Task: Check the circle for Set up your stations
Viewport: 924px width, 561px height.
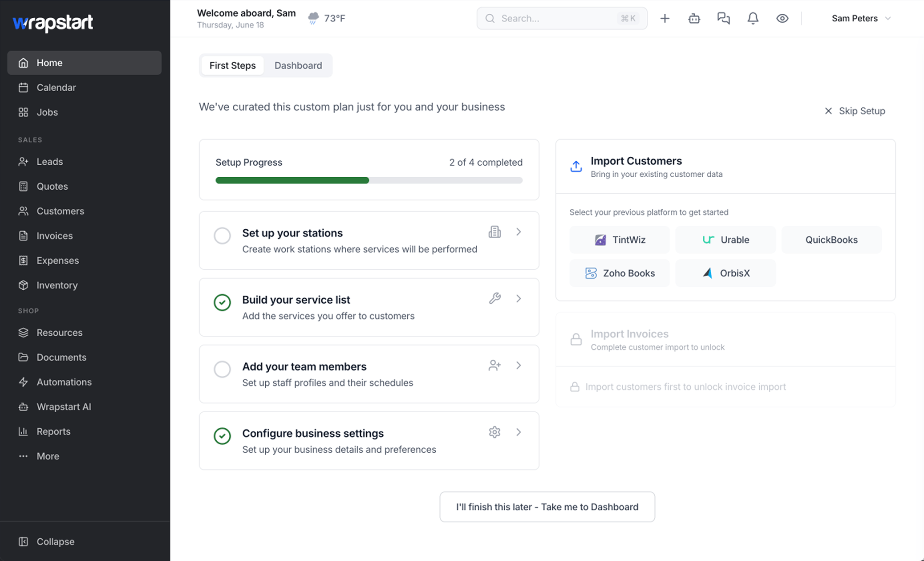Action: point(222,236)
